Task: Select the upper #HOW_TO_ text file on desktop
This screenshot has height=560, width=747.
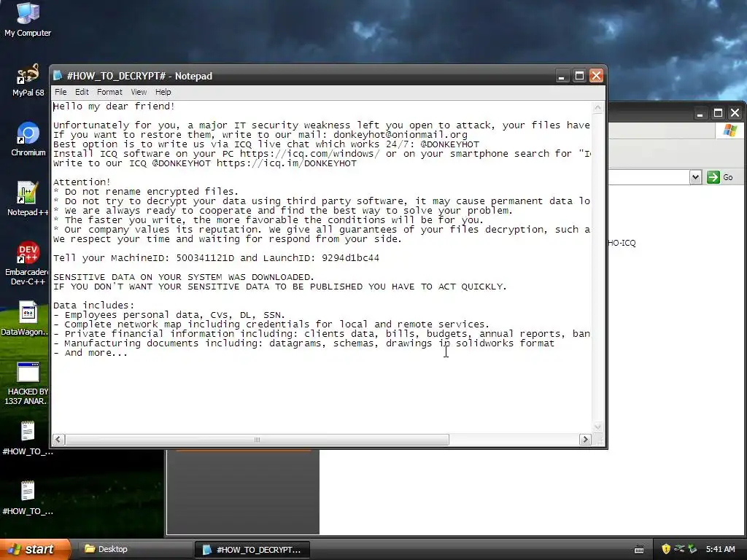Action: click(x=28, y=438)
